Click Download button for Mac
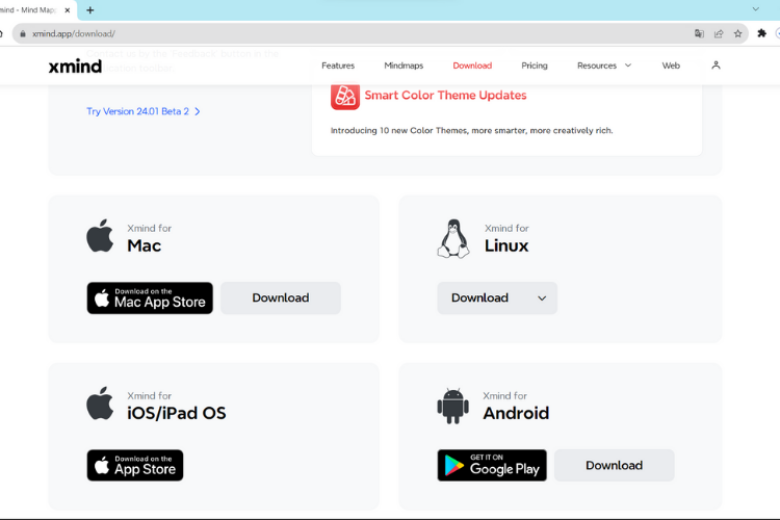The image size is (780, 520). pyautogui.click(x=281, y=298)
